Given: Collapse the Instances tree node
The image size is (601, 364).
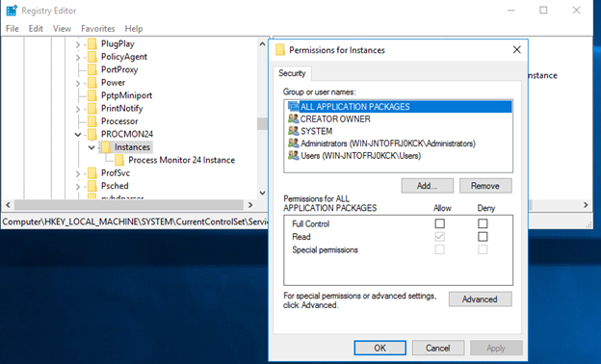Looking at the screenshot, I should pos(91,147).
